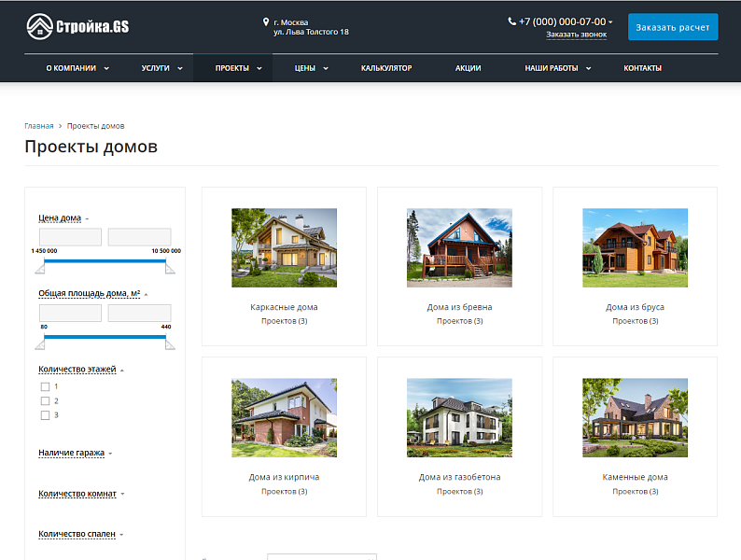Open the Дома из бревна image
Viewport: 741px width, 560px height.
tap(459, 247)
